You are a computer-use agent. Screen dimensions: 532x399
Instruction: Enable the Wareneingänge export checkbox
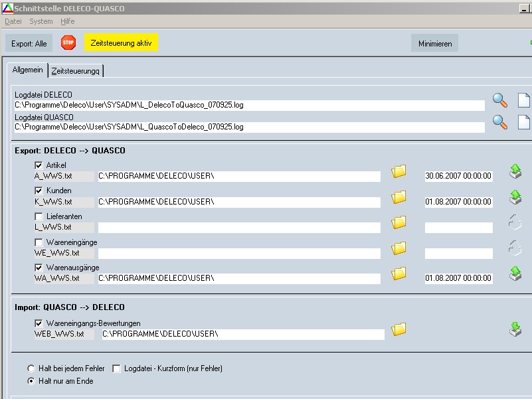tap(39, 242)
